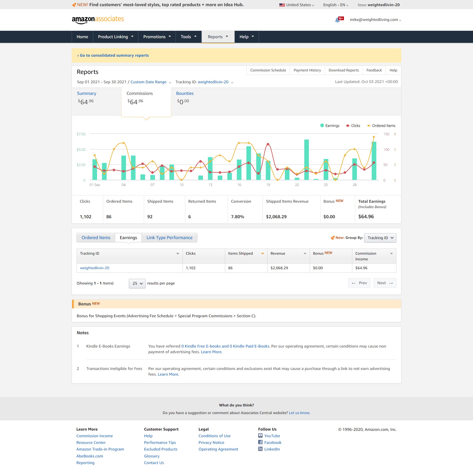Toggle Ordered Items series in chart legend
The image size is (473, 476).
(x=381, y=126)
